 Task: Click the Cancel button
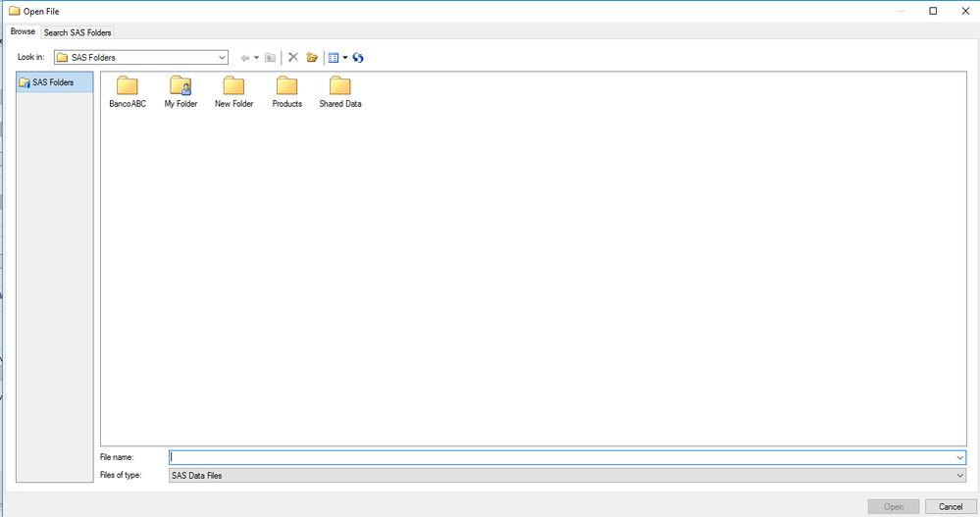pos(951,506)
